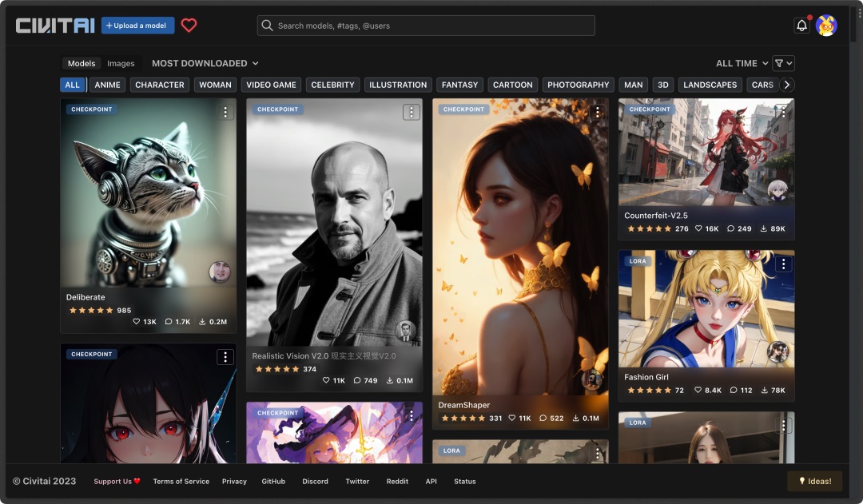Select the PHOTOGRAPHY category tab
Viewport: 863px width, 504px height.
578,85
